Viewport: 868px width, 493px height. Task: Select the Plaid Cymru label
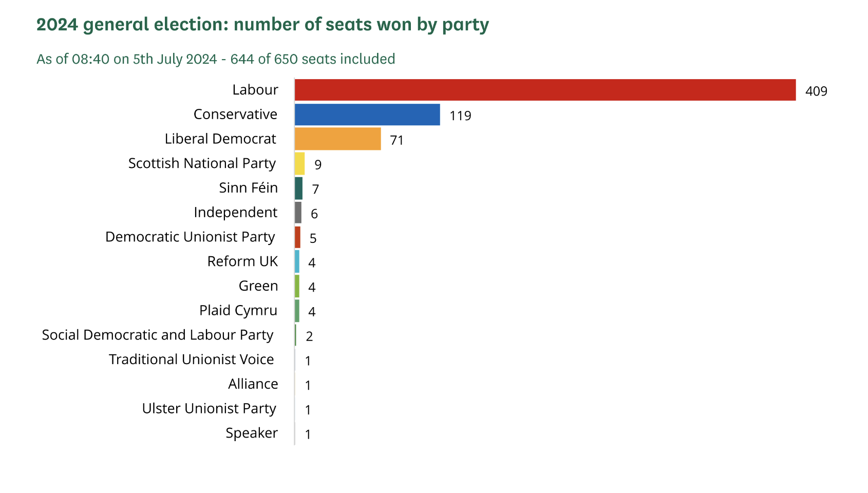238,311
